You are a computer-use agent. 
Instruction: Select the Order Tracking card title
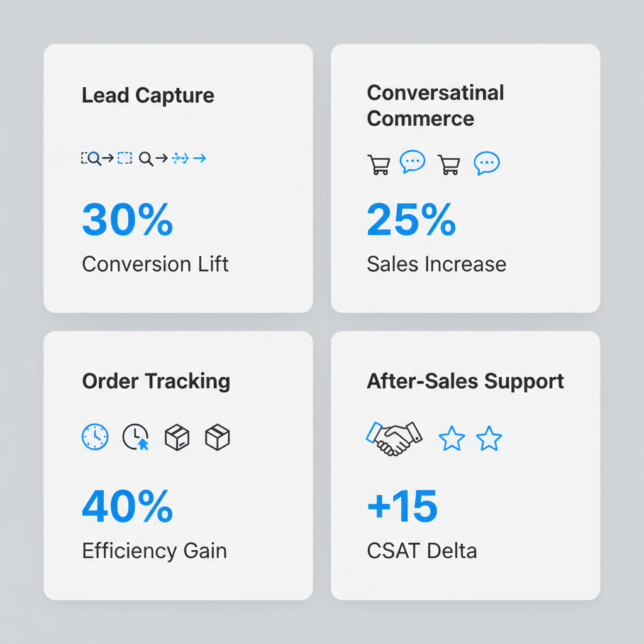pos(156,381)
